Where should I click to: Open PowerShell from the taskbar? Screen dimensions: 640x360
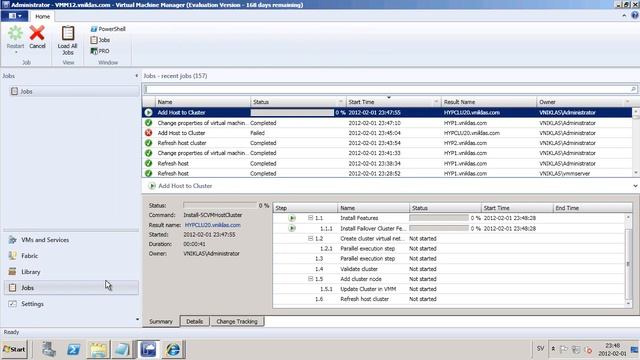(x=73, y=349)
